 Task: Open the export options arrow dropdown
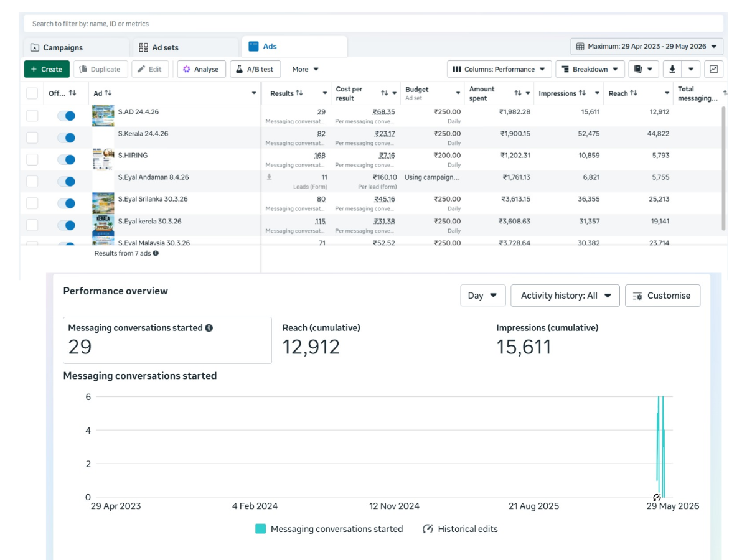pyautogui.click(x=692, y=69)
